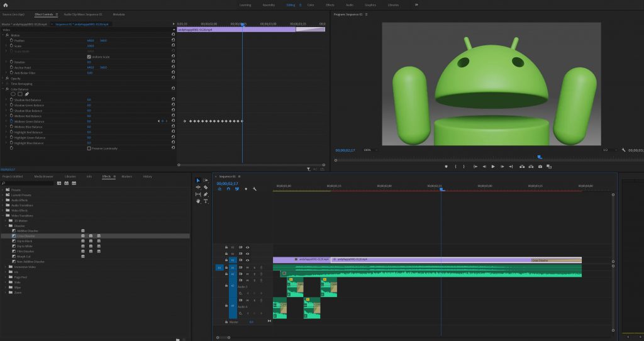Toggle Linked Selection in timeline
Screen dimensions: 644x341
237,189
